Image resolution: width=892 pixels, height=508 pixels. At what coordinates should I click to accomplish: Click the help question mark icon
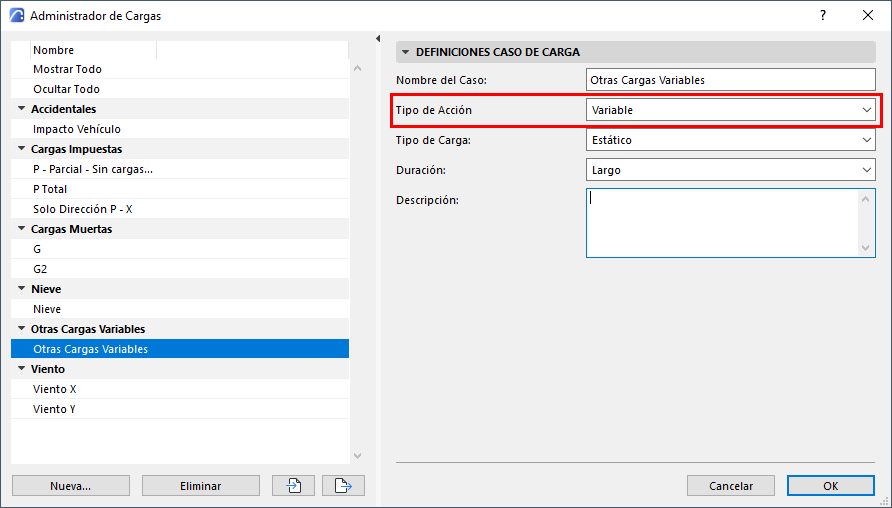[x=823, y=15]
